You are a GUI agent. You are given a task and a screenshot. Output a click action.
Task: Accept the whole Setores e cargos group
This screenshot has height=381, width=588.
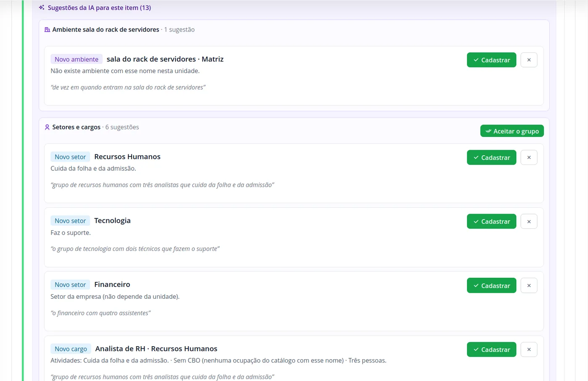pos(512,131)
